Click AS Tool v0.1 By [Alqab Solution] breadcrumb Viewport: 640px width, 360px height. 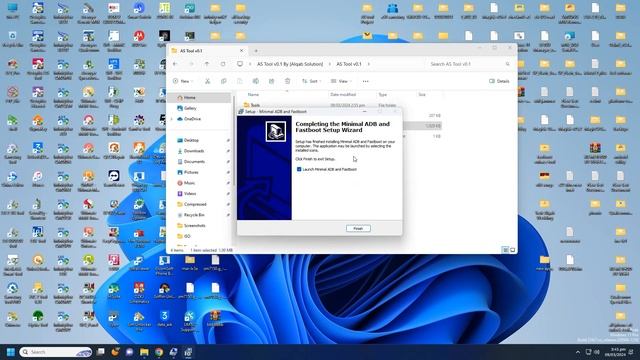(290, 64)
